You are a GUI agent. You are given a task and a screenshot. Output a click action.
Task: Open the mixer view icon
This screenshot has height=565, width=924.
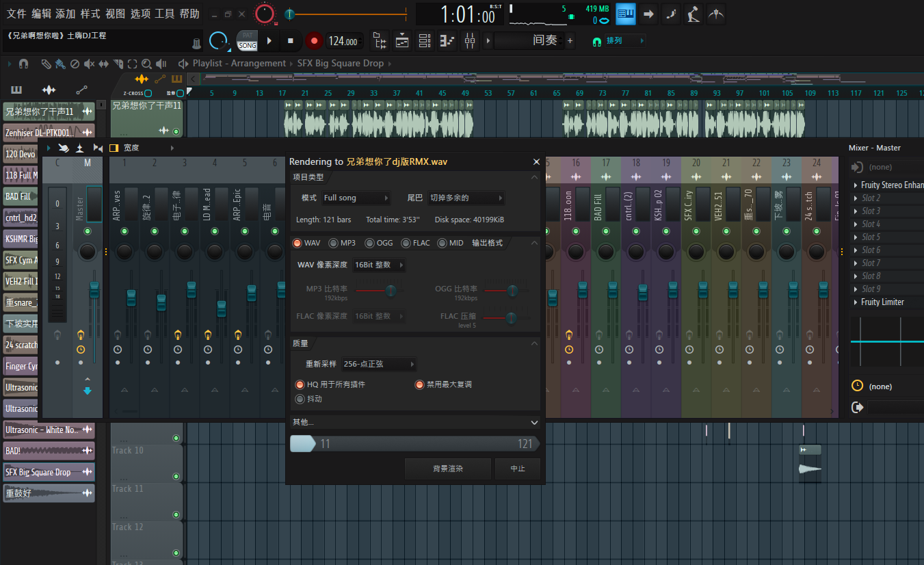pos(470,41)
